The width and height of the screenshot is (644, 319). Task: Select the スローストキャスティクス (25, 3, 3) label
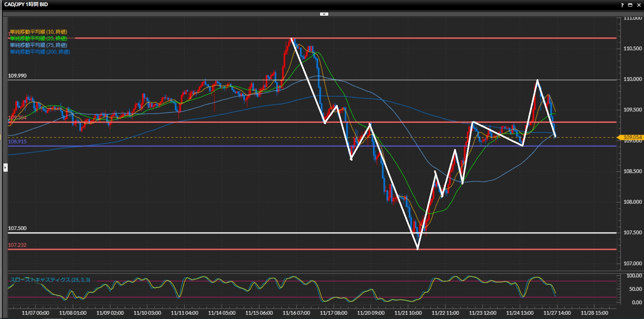(x=50, y=280)
